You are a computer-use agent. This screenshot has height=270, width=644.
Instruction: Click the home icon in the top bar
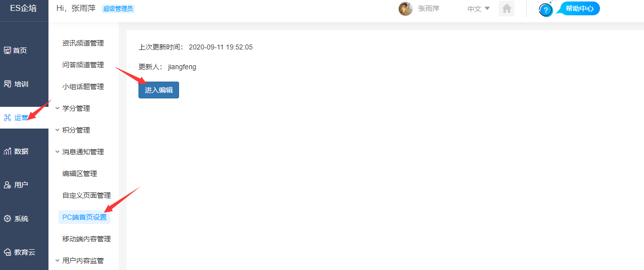coord(506,8)
